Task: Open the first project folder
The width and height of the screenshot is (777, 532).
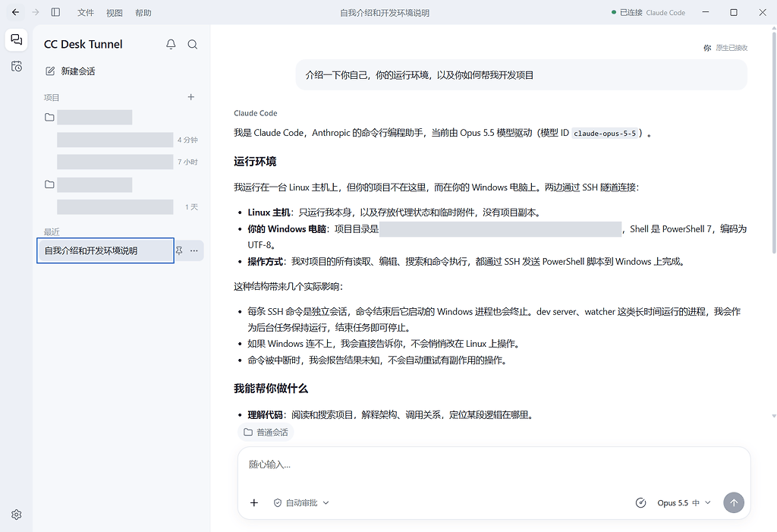Action: (x=89, y=118)
